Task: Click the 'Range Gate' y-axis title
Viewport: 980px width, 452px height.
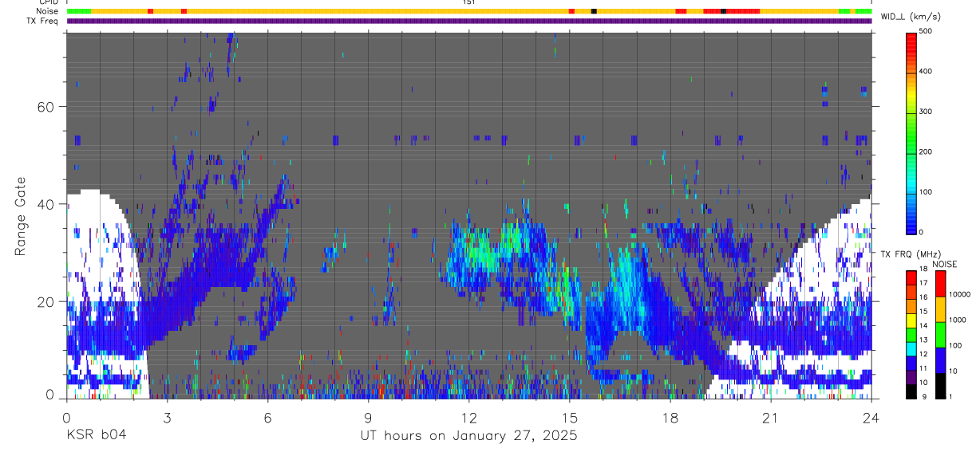Action: click(22, 217)
